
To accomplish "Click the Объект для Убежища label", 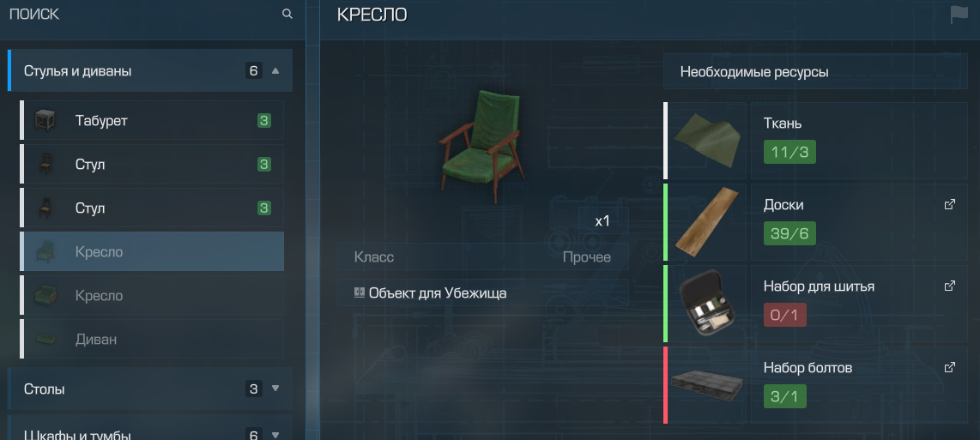I will pyautogui.click(x=438, y=292).
